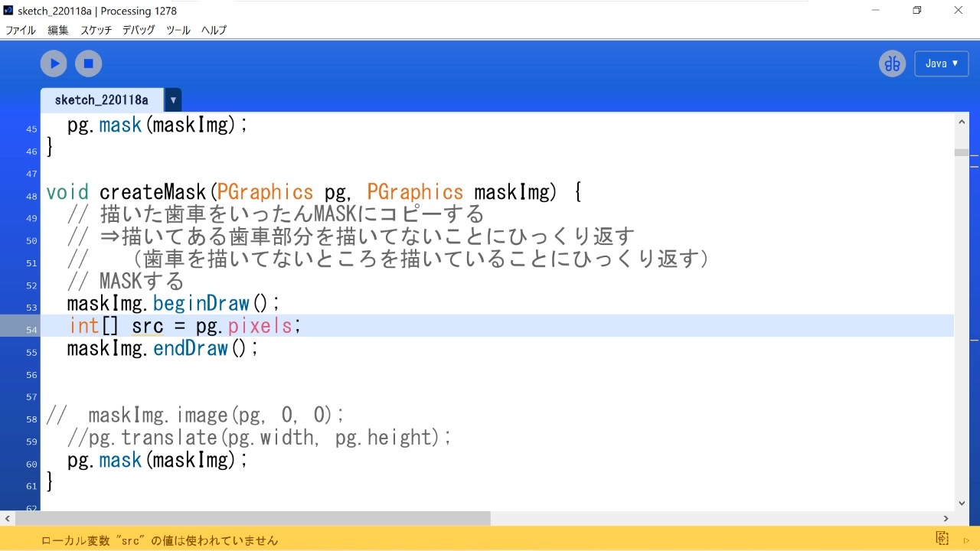
Task: Enable the debugger via the butterfly toggle
Action: tap(891, 63)
